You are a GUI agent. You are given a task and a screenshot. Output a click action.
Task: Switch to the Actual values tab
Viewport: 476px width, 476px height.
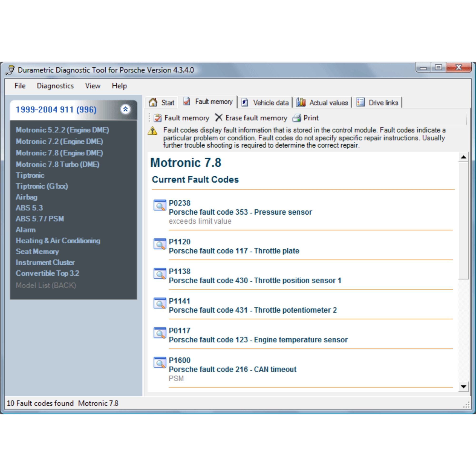click(x=322, y=102)
